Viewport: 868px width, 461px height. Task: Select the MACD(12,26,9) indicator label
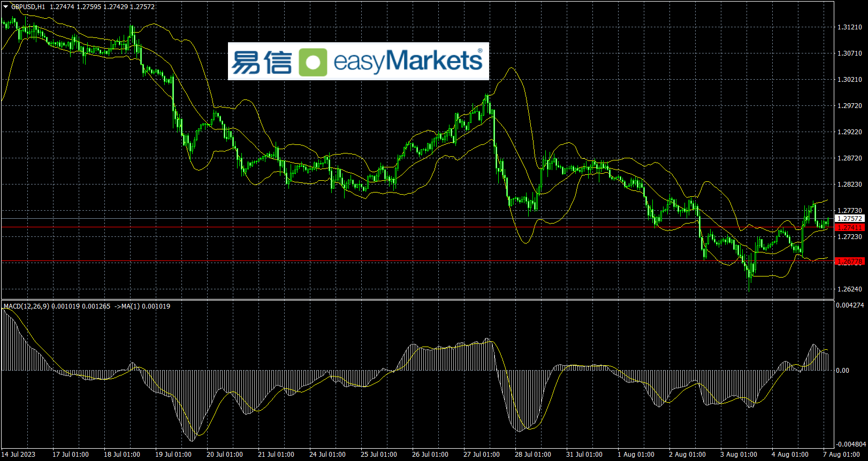click(26, 306)
